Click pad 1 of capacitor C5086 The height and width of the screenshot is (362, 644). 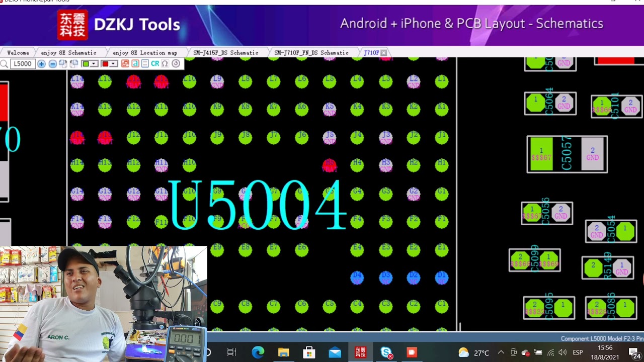tap(625, 308)
